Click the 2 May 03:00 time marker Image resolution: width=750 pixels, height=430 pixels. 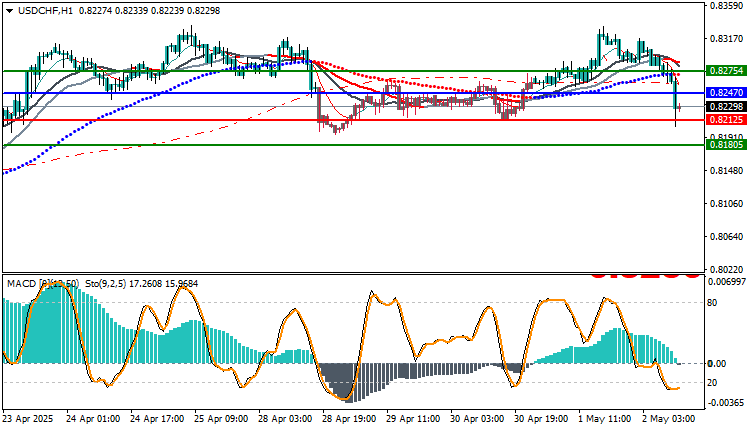(x=669, y=419)
